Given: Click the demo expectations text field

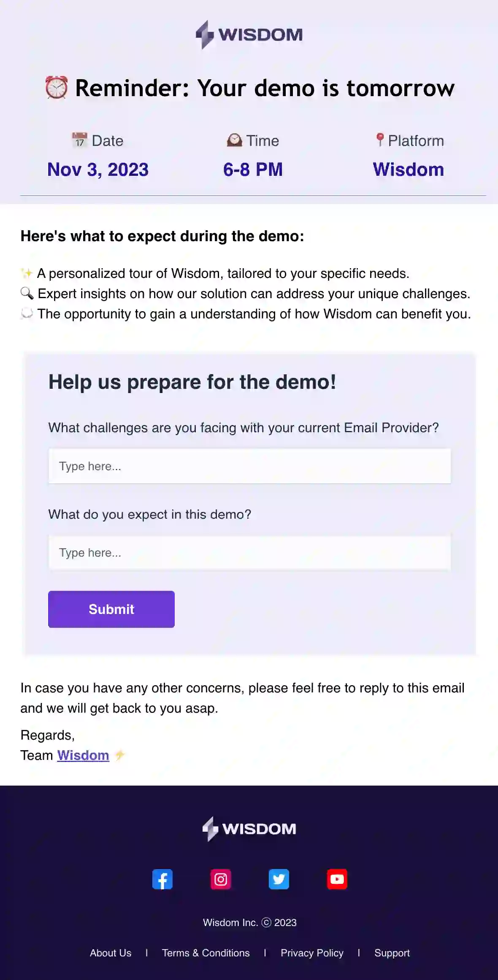Looking at the screenshot, I should pos(250,552).
